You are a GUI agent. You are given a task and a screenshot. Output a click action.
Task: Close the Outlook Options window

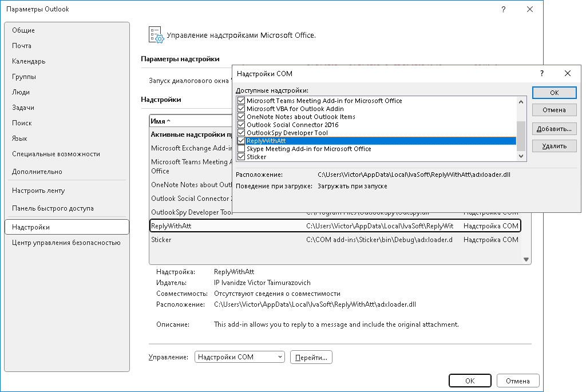pos(529,9)
